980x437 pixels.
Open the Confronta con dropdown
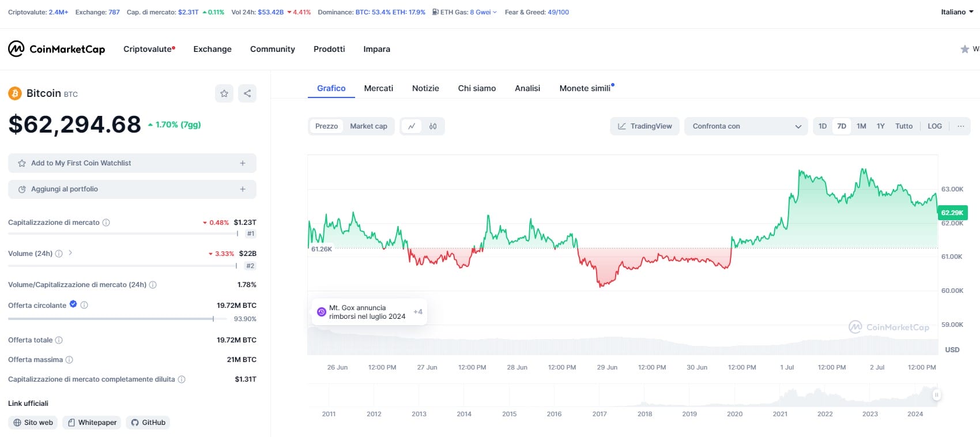tap(746, 126)
